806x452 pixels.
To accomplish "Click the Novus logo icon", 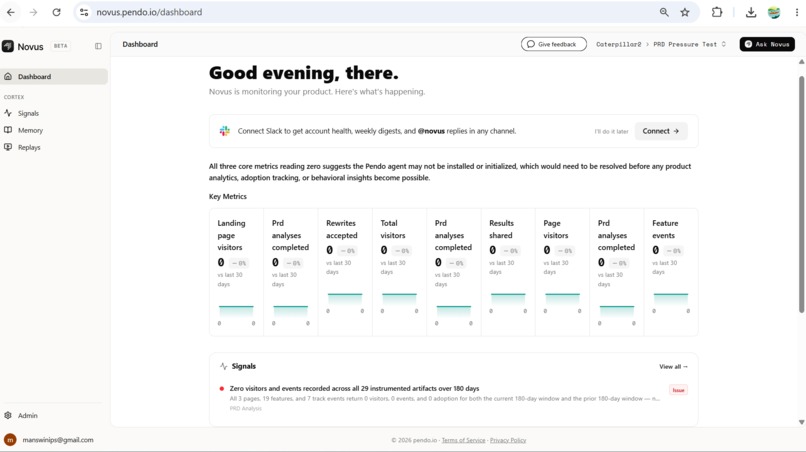I will (8, 46).
